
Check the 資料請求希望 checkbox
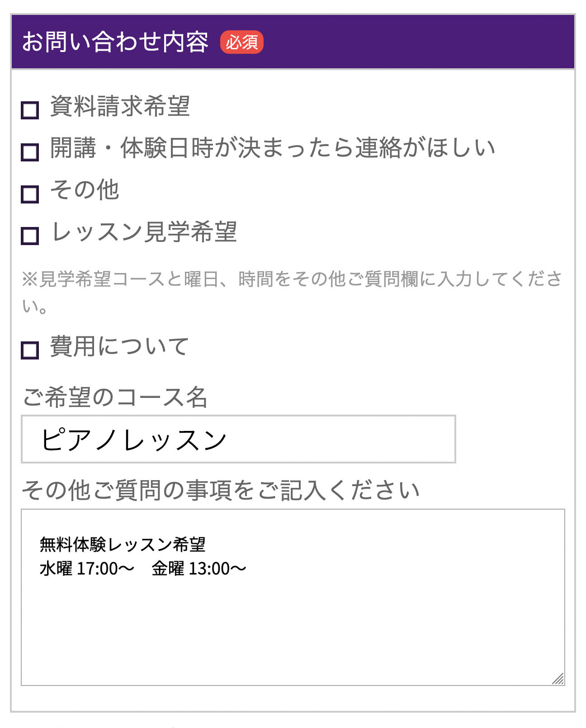pos(30,110)
